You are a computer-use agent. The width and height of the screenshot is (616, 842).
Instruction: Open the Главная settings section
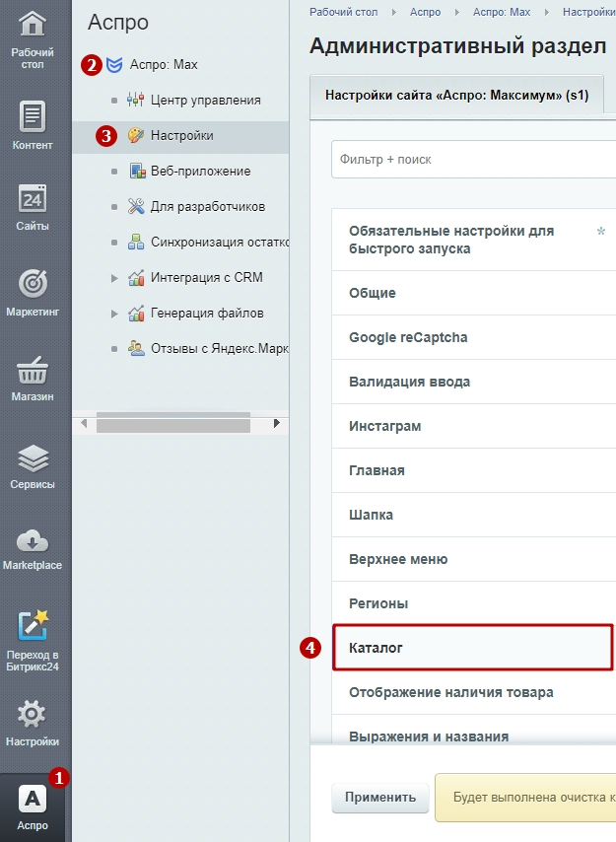click(474, 470)
